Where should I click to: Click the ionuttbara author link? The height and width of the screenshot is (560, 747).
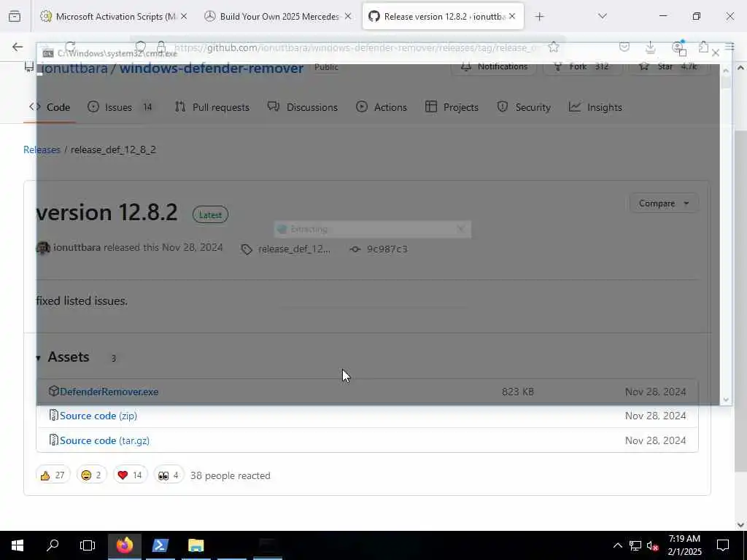coord(77,248)
